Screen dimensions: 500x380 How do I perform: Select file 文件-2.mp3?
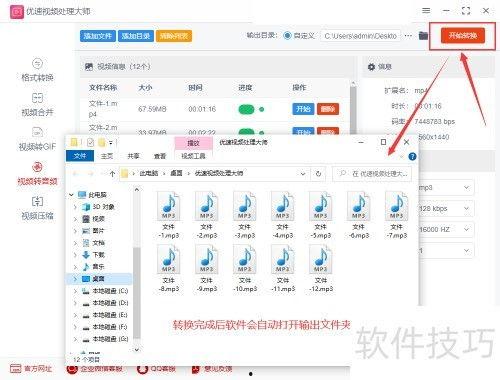pyautogui.click(x=207, y=215)
